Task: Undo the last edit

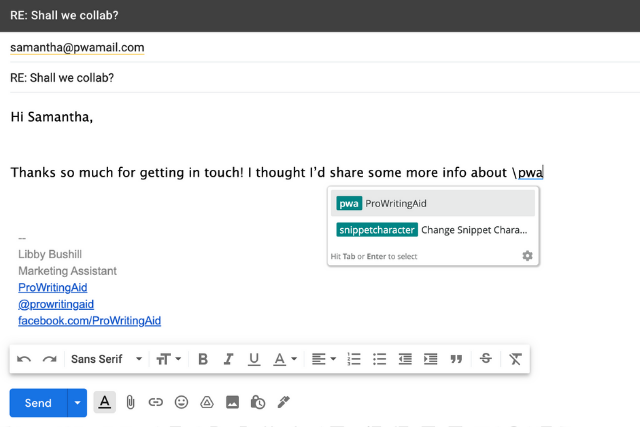Action: (x=24, y=359)
